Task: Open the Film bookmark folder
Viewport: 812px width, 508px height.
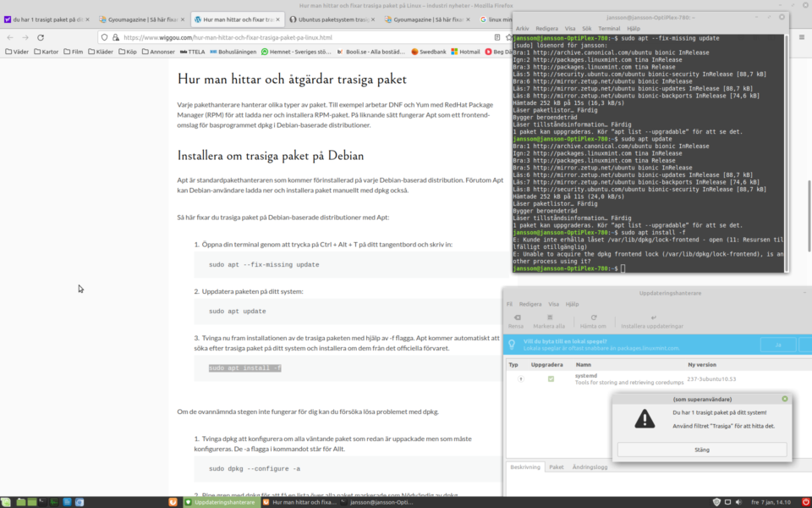Action: (73, 52)
